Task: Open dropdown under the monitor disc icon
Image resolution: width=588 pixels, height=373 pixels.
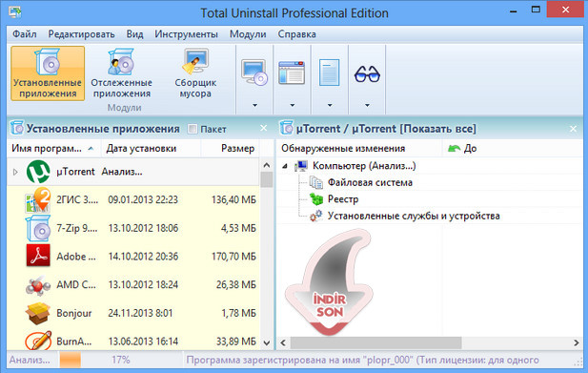Action: (254, 106)
